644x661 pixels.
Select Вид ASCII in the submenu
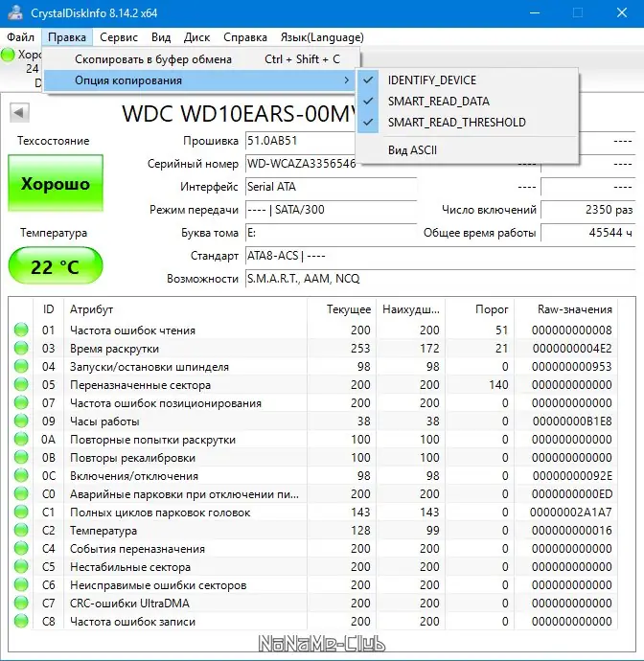tap(468, 150)
